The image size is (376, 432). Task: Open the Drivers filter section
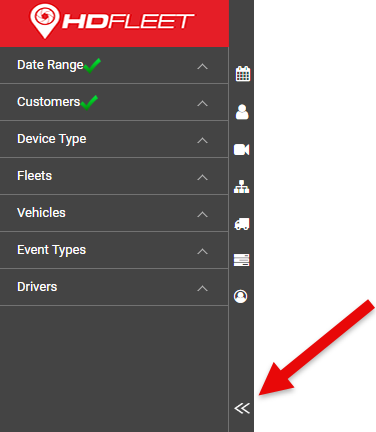tap(114, 287)
